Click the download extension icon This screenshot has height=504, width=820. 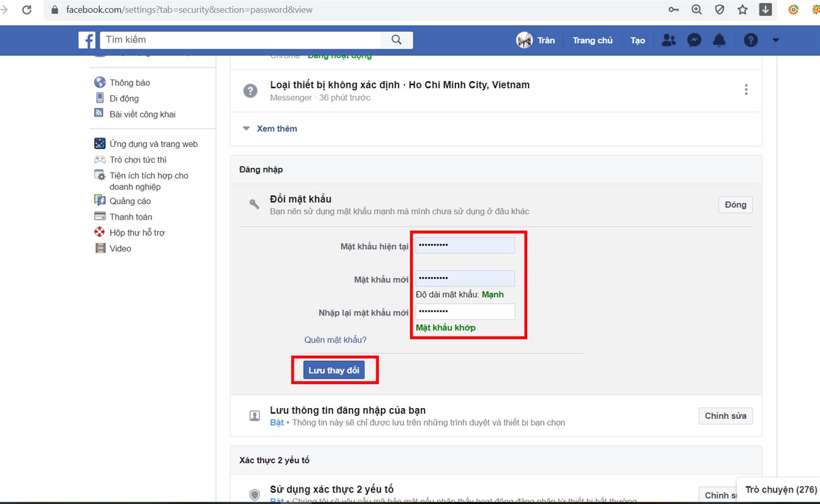[x=765, y=9]
